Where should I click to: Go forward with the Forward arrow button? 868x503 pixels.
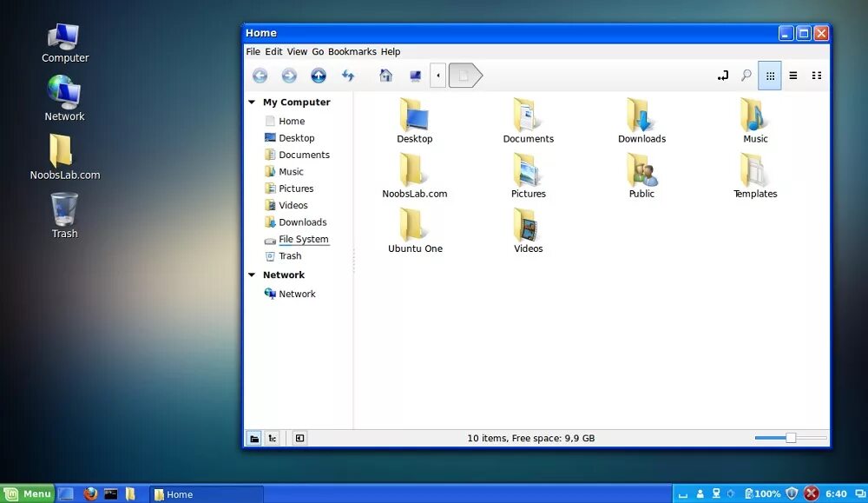coord(289,76)
